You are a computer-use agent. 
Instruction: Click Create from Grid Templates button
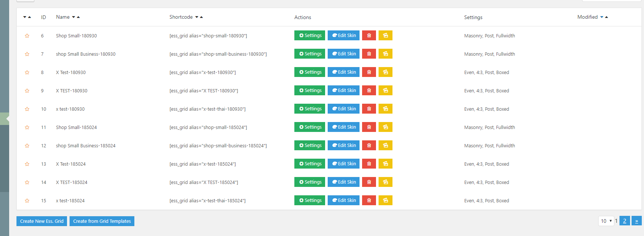click(x=102, y=221)
